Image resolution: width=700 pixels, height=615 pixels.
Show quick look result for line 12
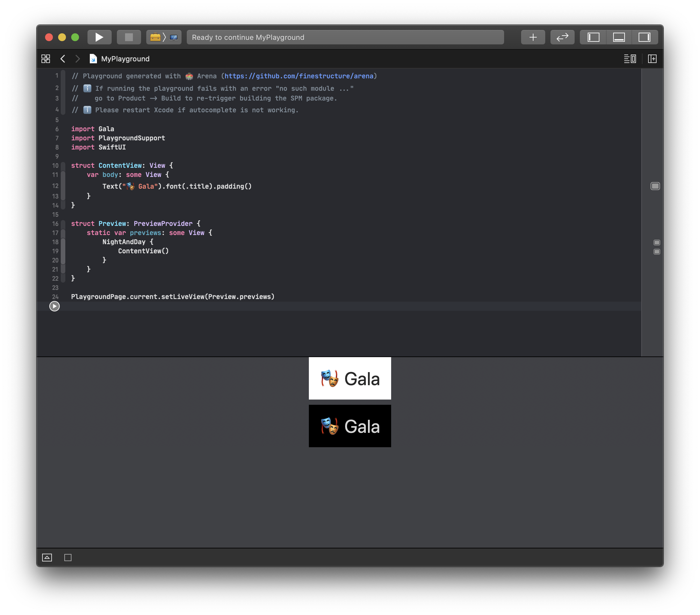(655, 186)
